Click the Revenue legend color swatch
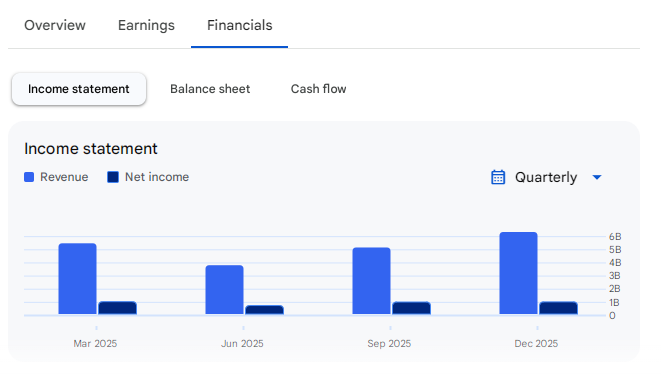 pyautogui.click(x=29, y=177)
